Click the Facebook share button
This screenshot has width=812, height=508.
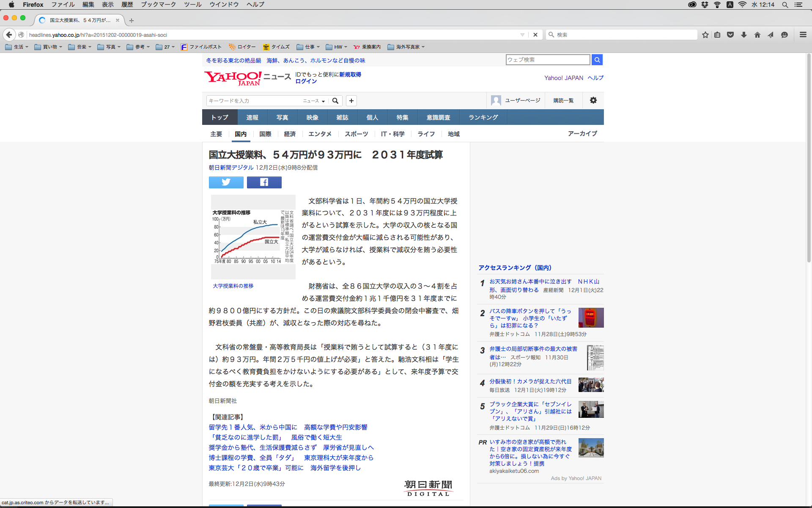[x=264, y=182]
